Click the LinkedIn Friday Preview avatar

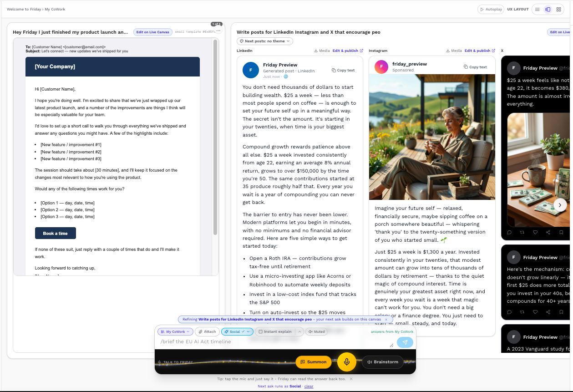click(x=251, y=70)
